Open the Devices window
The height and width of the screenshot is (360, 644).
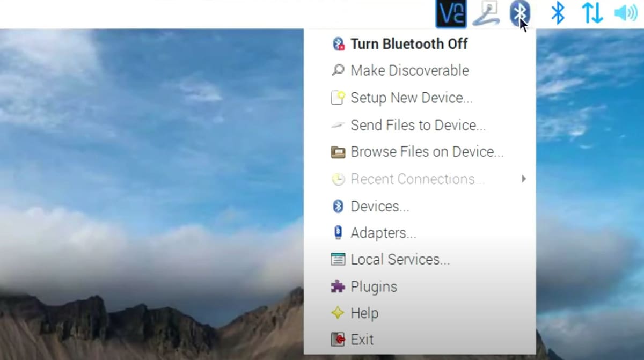click(x=379, y=206)
